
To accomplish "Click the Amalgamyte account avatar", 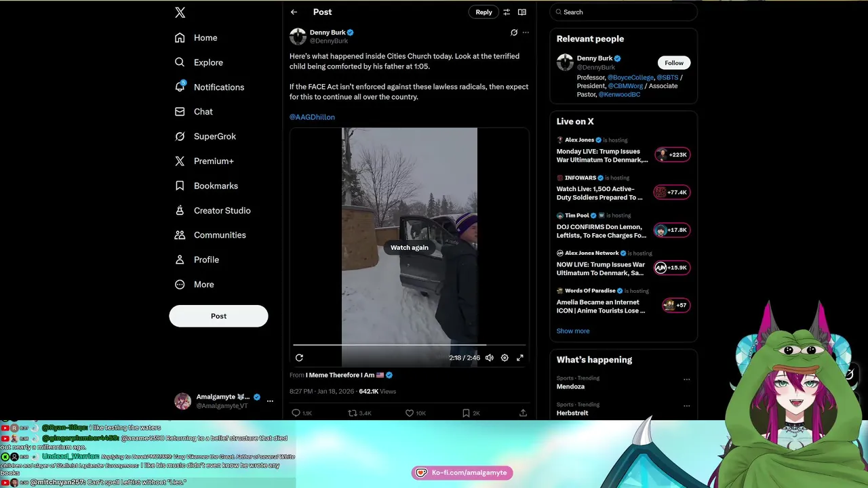I will pyautogui.click(x=182, y=401).
